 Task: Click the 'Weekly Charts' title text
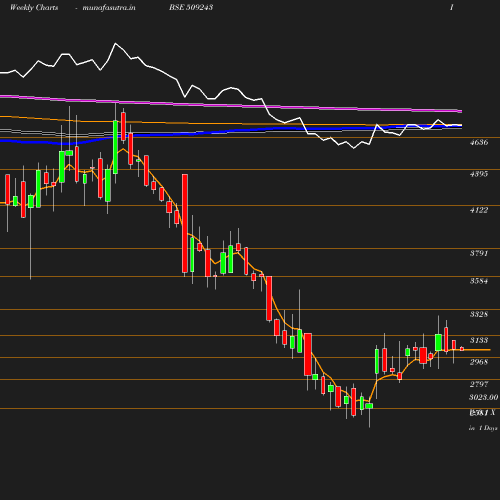[x=34, y=7]
